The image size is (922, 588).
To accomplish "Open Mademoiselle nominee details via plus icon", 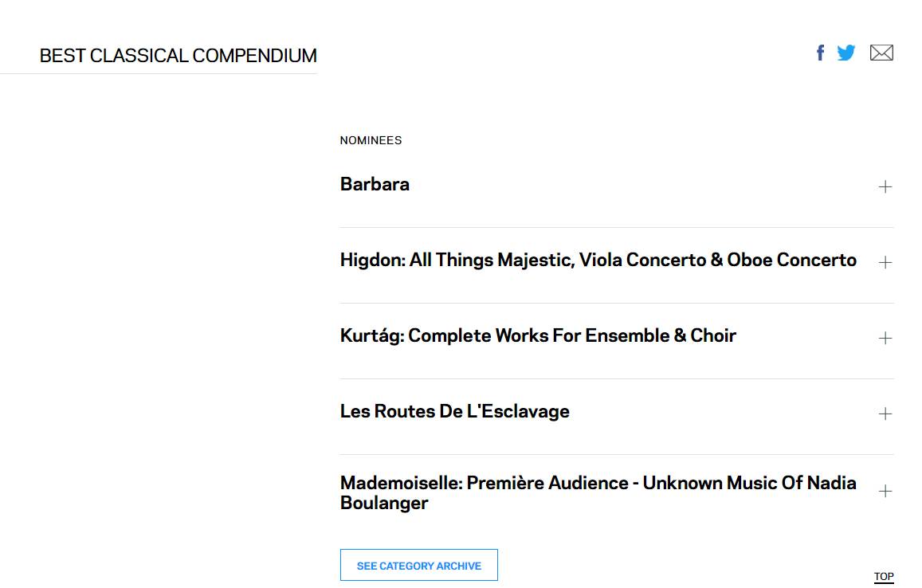I will tap(885, 491).
